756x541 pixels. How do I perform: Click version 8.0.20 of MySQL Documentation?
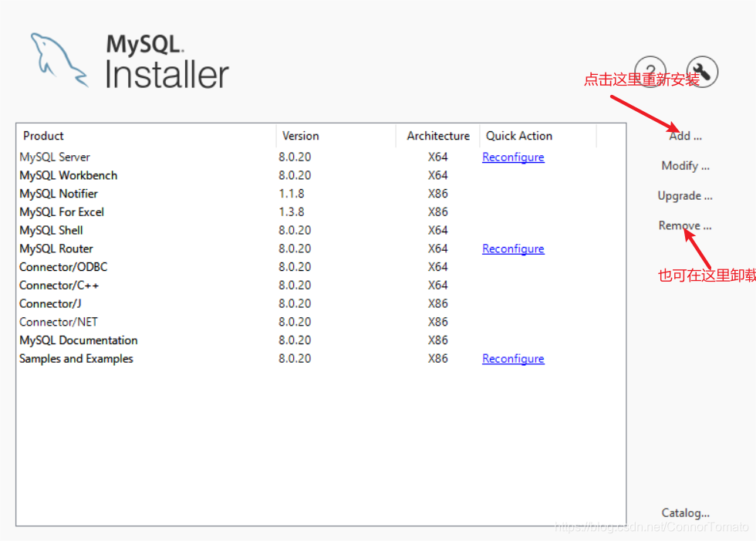pos(295,340)
